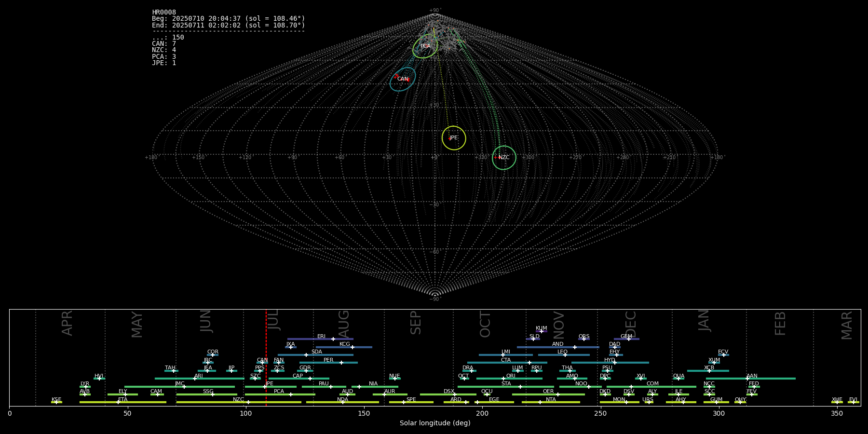Click the GEM shower label in timeline
Screen dimensions: 868x434
pyautogui.click(x=626, y=337)
